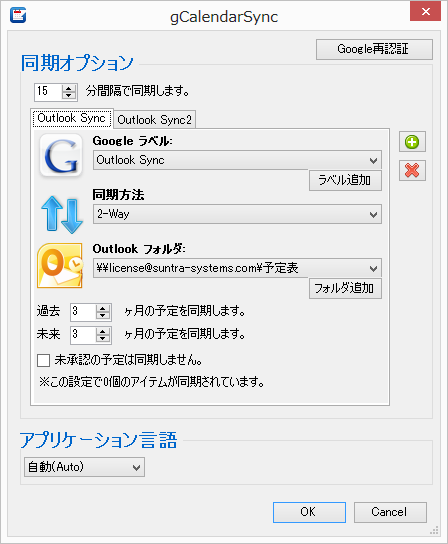
Task: Expand the 同期方法 2-Way dropdown
Action: [x=237, y=214]
